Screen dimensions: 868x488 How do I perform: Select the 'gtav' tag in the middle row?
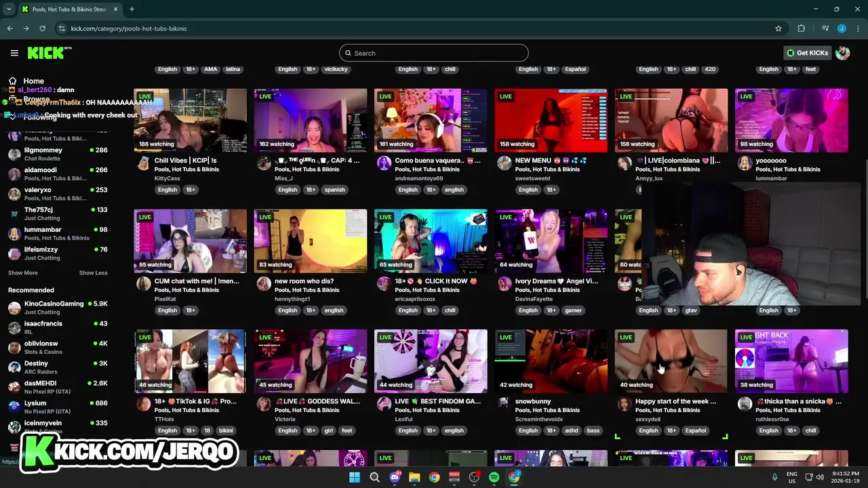[x=691, y=310]
